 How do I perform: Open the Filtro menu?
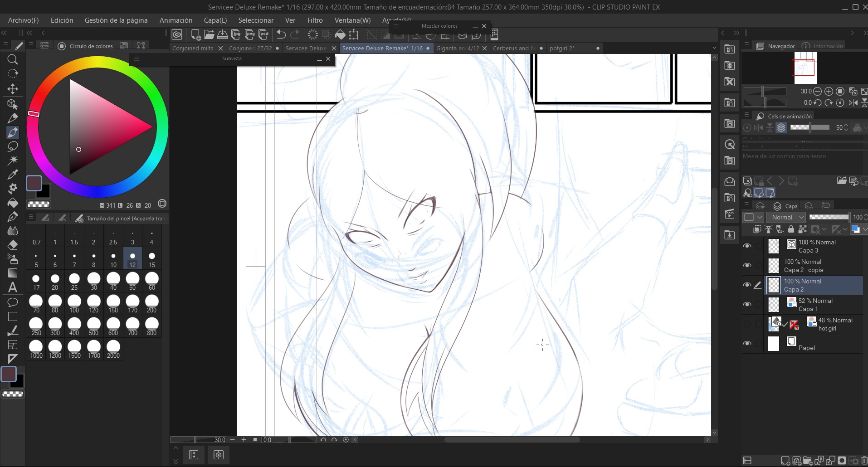coord(315,20)
